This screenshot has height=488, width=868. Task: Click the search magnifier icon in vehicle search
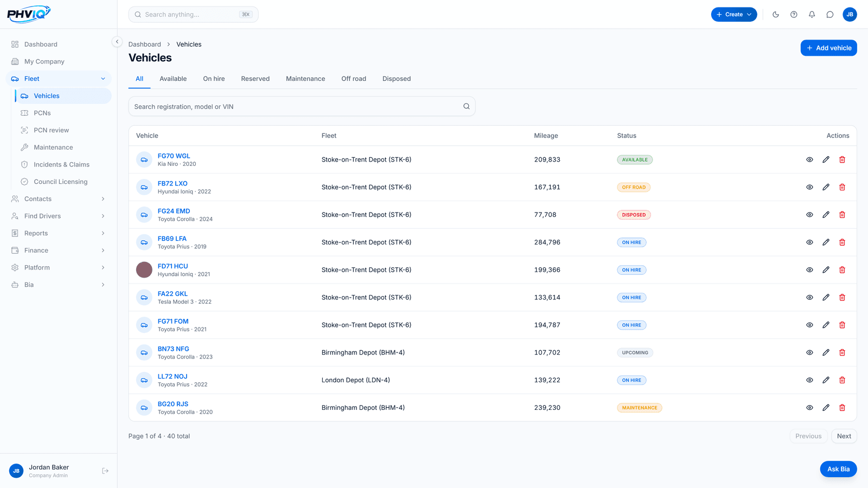pyautogui.click(x=467, y=106)
